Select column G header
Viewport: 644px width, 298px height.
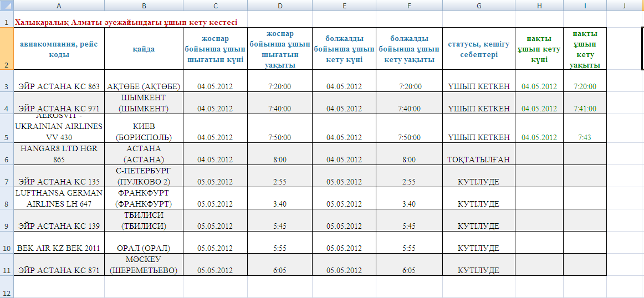click(479, 6)
